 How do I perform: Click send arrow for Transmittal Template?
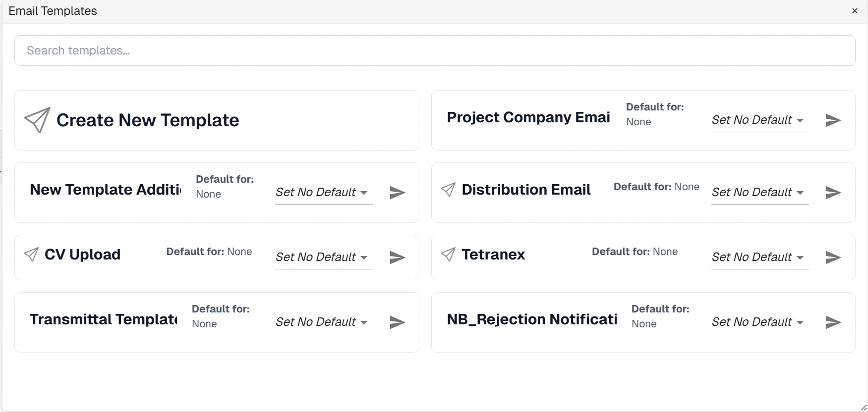coord(398,322)
